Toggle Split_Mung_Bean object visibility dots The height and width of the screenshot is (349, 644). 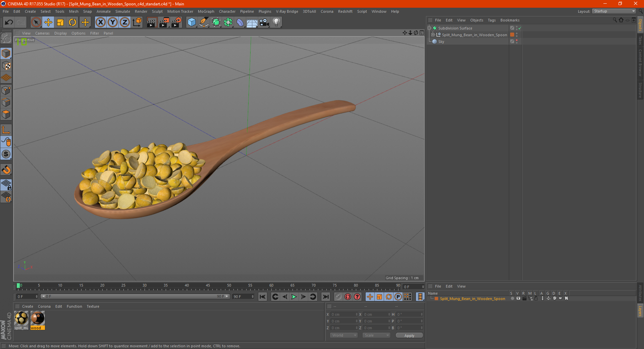tap(517, 35)
